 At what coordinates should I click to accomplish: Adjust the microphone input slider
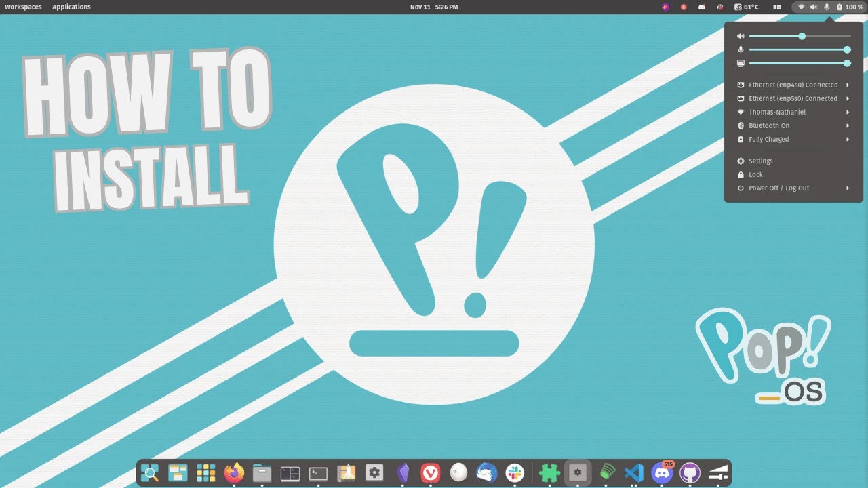(800, 49)
